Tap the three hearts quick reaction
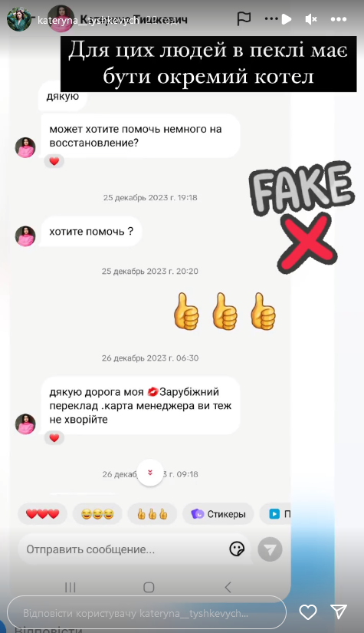Image resolution: width=364 pixels, height=633 pixels. (42, 514)
